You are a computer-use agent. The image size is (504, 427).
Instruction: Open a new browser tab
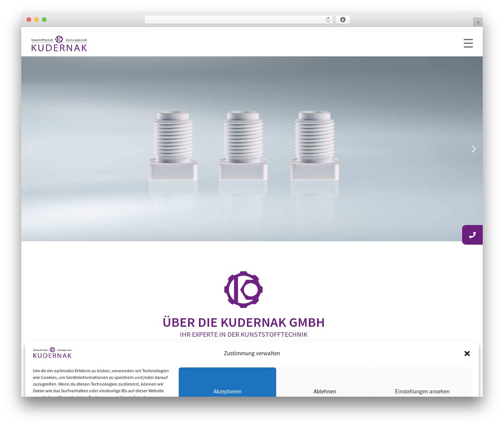pyautogui.click(x=478, y=22)
